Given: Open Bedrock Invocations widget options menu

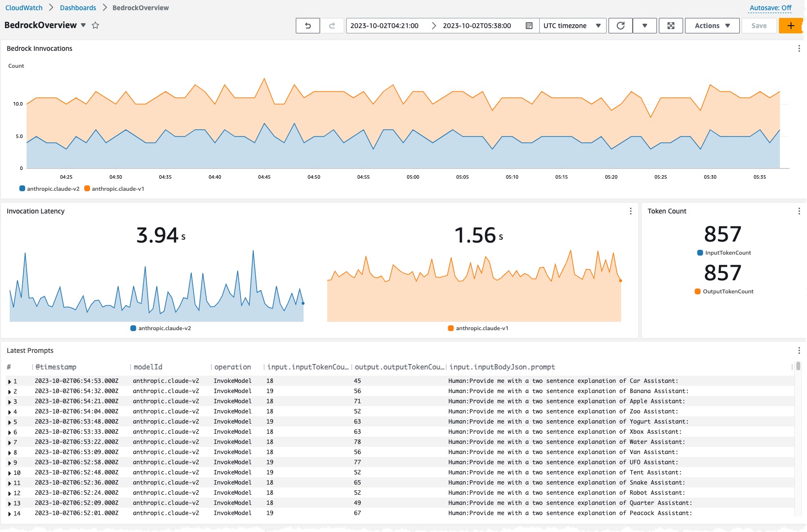Looking at the screenshot, I should 799,48.
